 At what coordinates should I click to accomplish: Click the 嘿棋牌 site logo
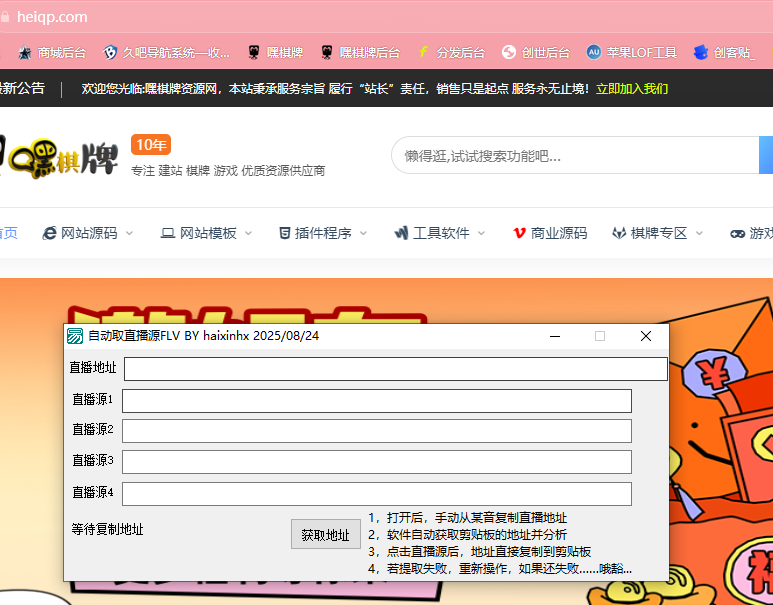(x=58, y=157)
